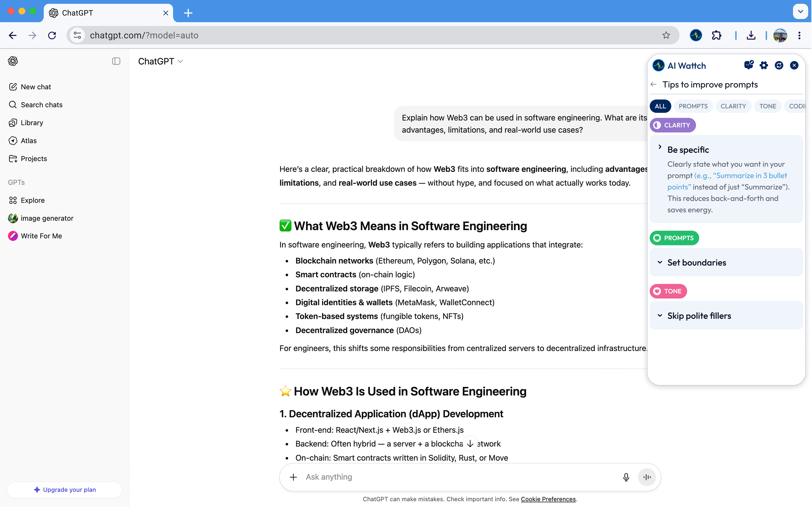
Task: Collapse the Be specific tip
Action: pos(660,147)
